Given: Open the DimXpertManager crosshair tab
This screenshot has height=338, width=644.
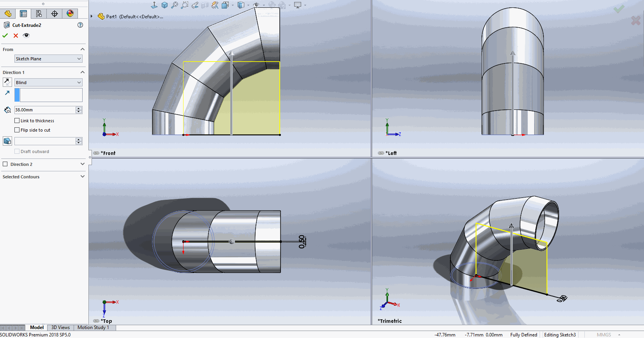Looking at the screenshot, I should (x=55, y=14).
